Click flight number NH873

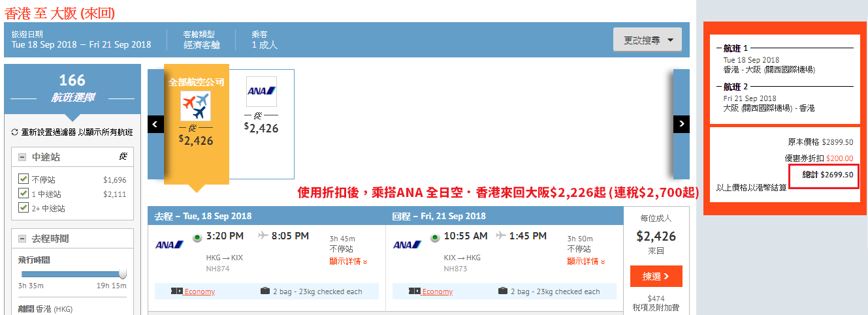455,268
